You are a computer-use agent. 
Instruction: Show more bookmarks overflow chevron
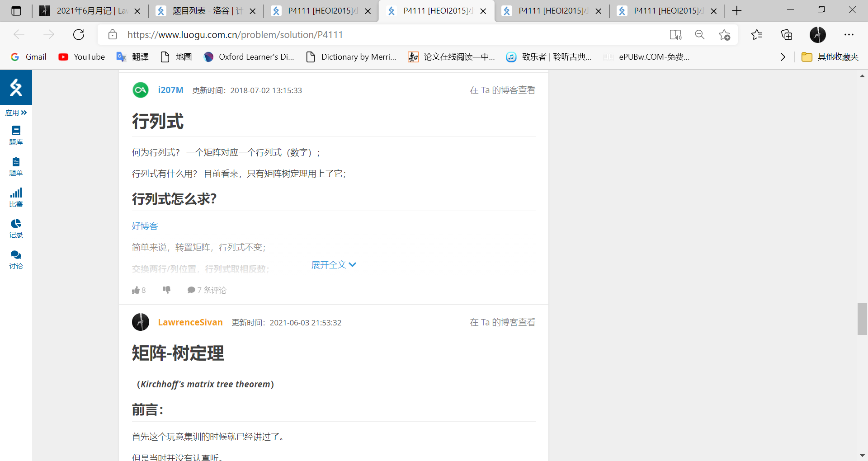pos(783,57)
